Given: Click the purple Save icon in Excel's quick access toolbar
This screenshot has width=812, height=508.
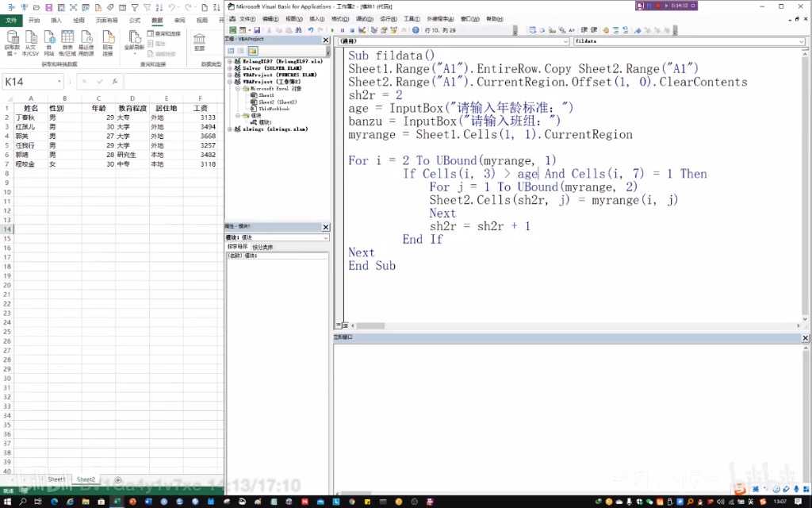Looking at the screenshot, I should pos(48,7).
